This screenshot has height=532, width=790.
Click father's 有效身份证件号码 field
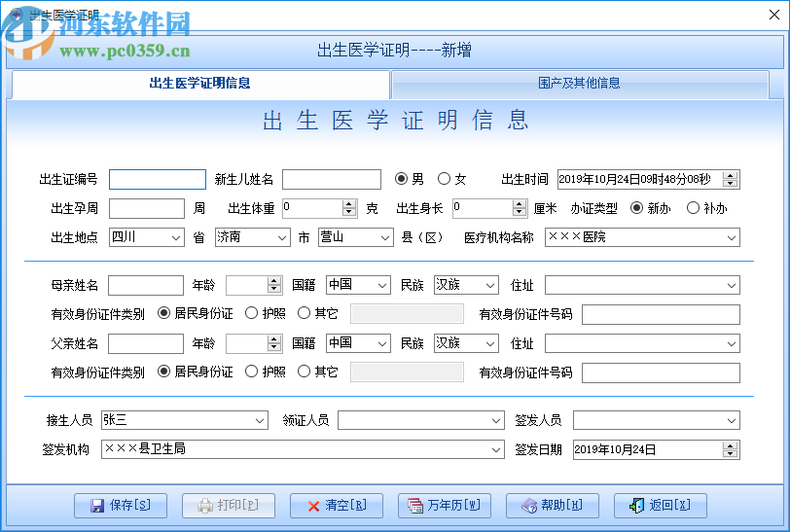coord(661,373)
